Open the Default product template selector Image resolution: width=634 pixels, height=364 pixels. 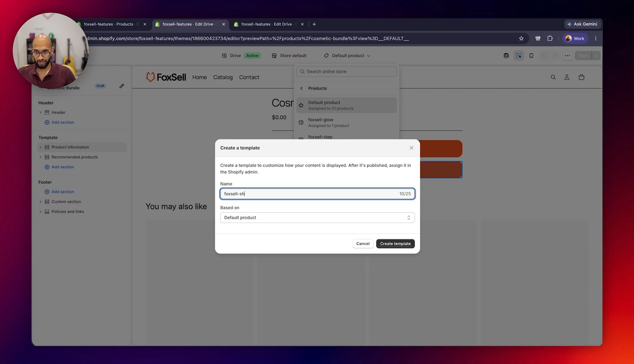click(x=347, y=56)
